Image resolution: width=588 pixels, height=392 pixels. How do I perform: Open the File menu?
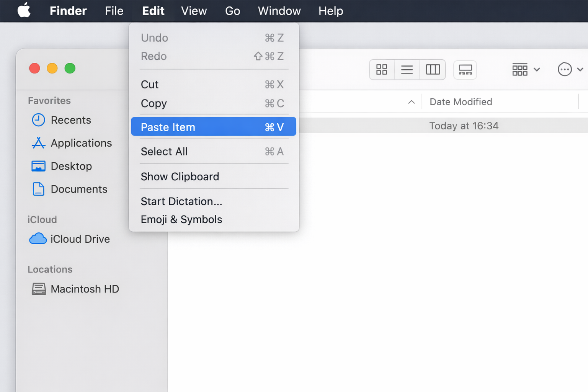[x=114, y=11]
